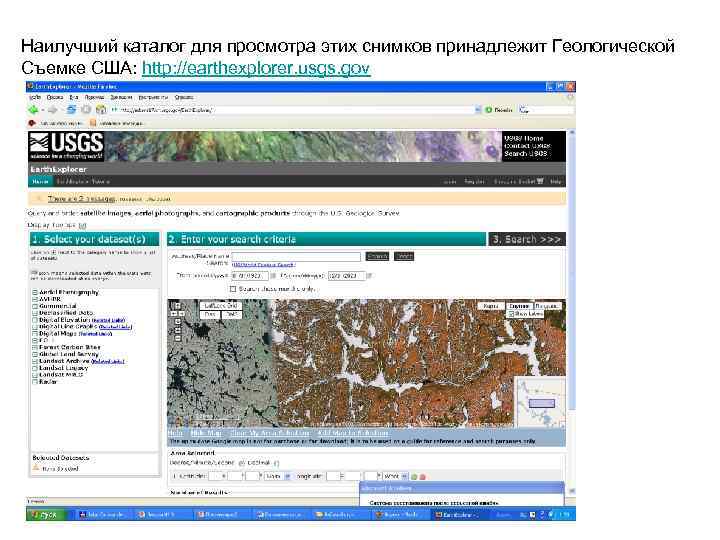Expand the AVHRR dataset category
Image resolution: width=720 pixels, height=540 pixels.
[x=34, y=299]
